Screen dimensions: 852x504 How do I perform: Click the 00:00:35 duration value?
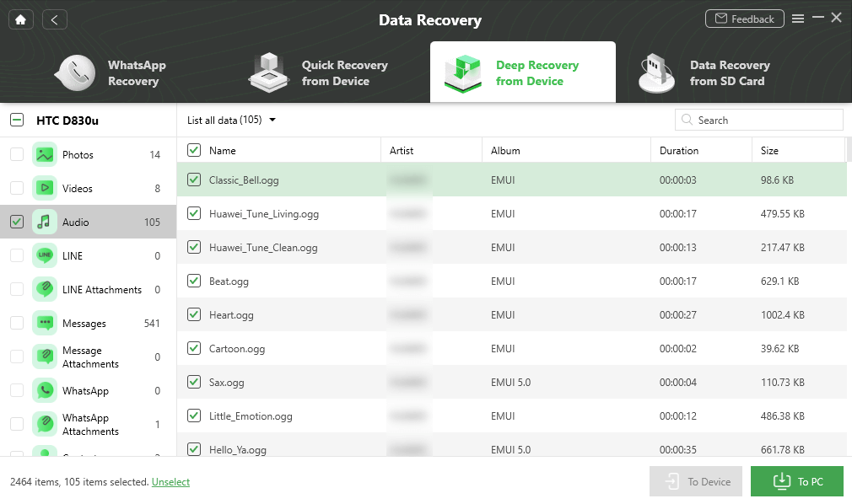pyautogui.click(x=677, y=450)
